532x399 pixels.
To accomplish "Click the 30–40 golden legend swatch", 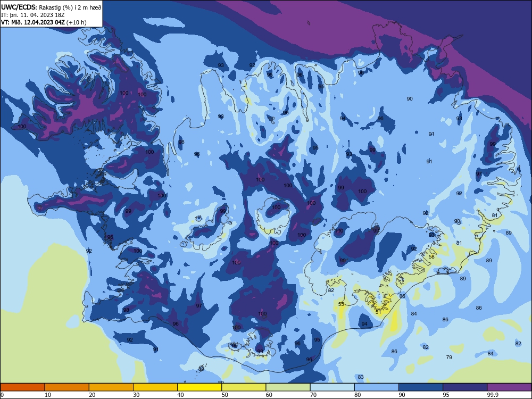I will pos(155,387).
